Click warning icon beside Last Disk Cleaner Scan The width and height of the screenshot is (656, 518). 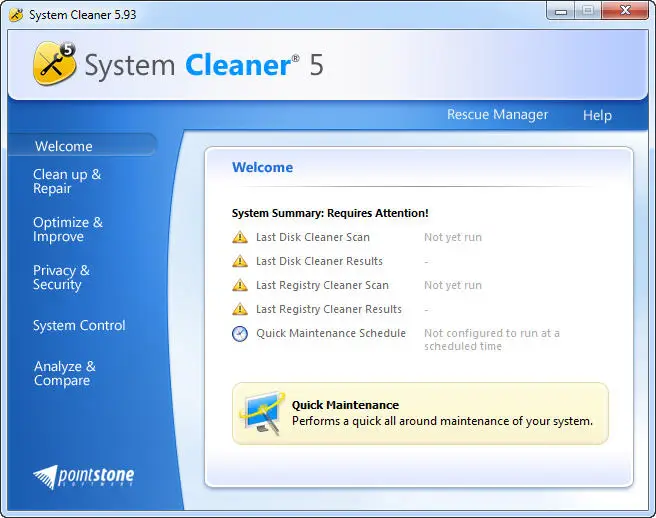240,237
